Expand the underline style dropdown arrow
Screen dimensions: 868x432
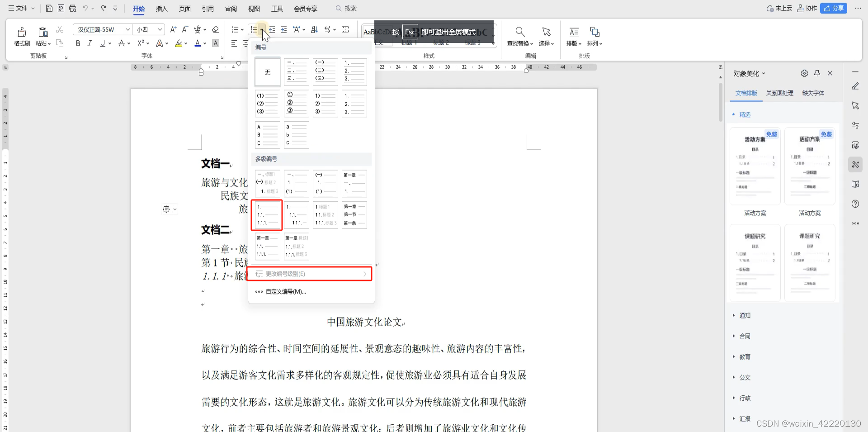coord(110,43)
